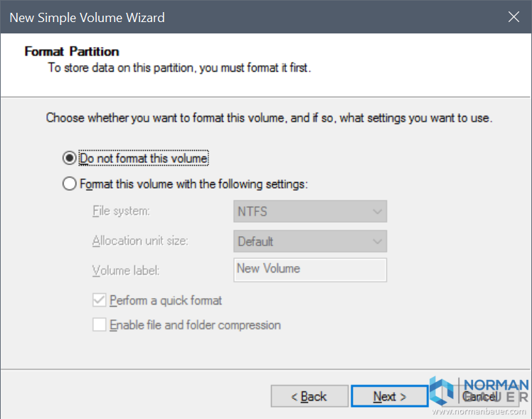Select the 'Do not format this volume' radio button
The image size is (532, 419).
[x=70, y=158]
